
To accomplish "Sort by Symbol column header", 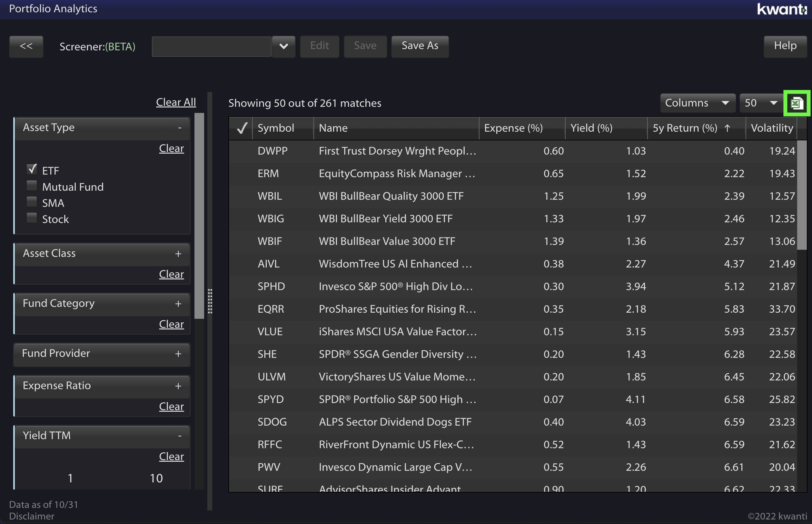I will click(x=283, y=128).
